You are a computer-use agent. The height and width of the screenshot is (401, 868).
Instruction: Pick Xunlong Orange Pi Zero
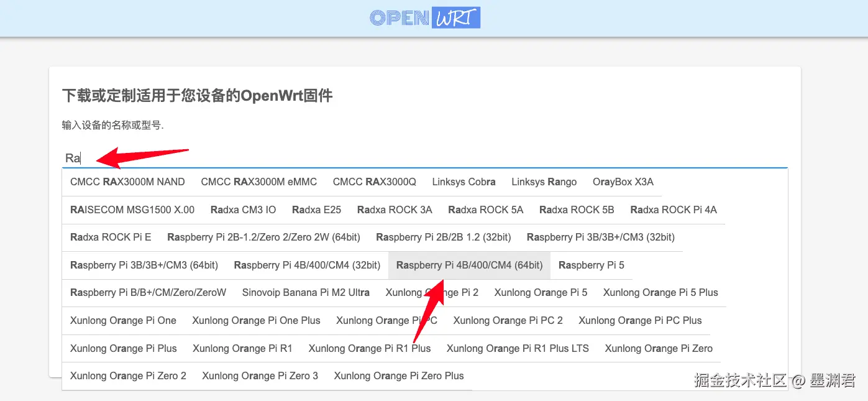coord(659,348)
